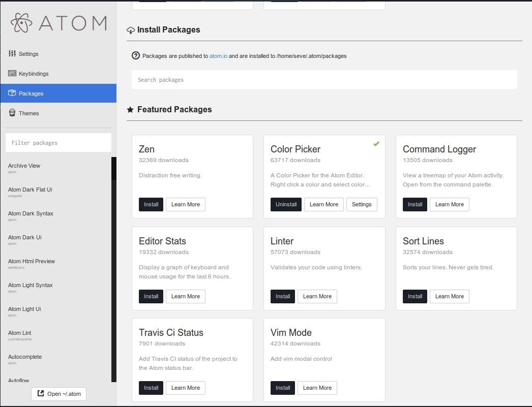Image resolution: width=532 pixels, height=407 pixels.
Task: Learn more about Color Picker
Action: click(x=324, y=204)
